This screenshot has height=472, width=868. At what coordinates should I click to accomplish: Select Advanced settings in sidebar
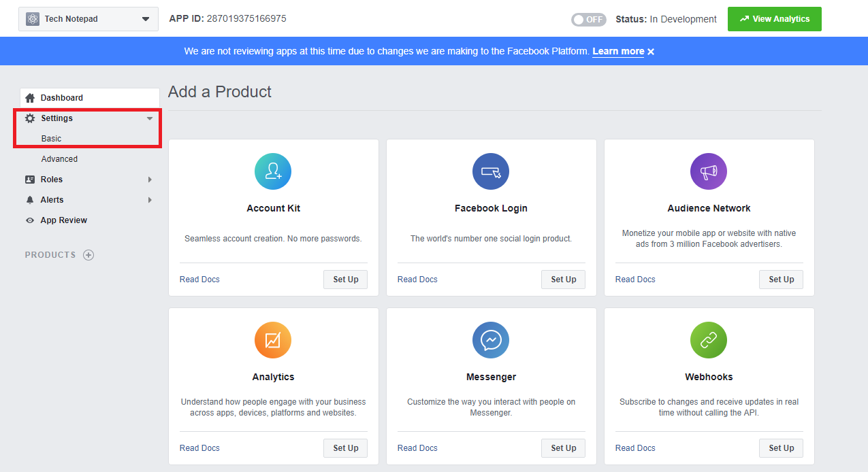click(x=59, y=159)
